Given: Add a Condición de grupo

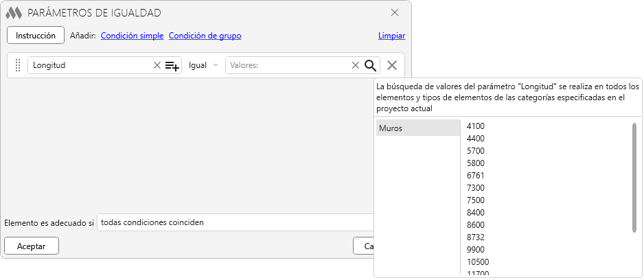Looking at the screenshot, I should pos(205,36).
